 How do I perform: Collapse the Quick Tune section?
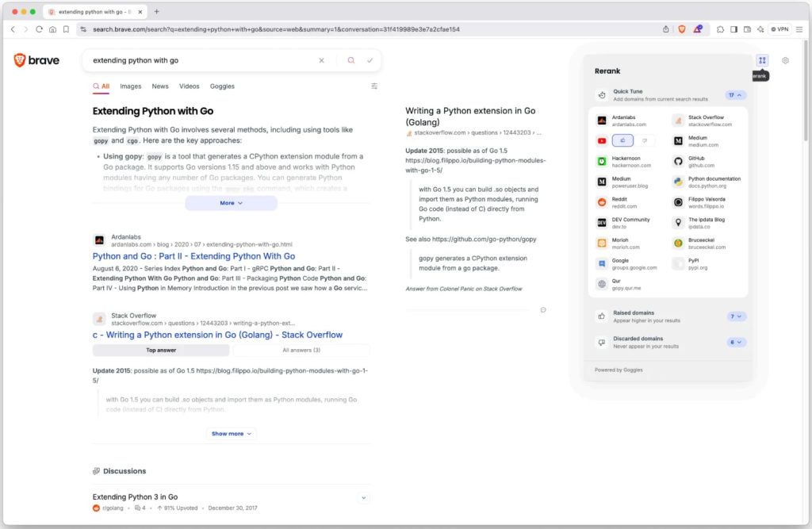[735, 95]
